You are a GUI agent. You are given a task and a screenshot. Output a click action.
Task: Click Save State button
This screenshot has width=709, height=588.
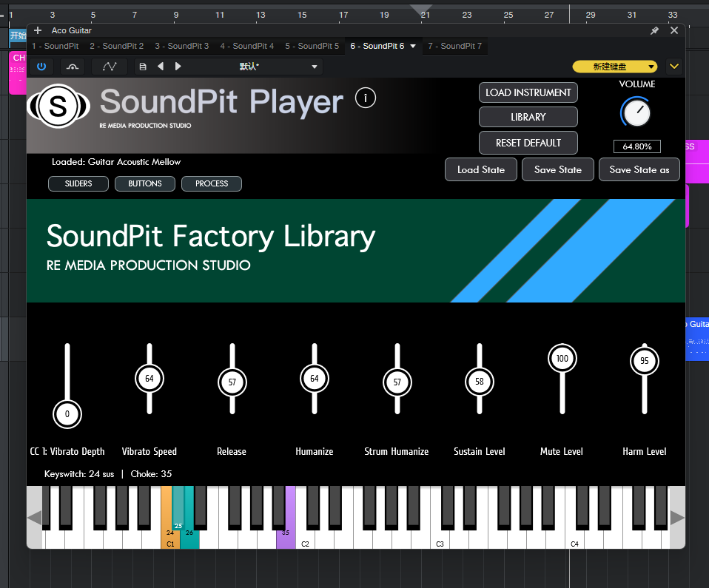(557, 169)
